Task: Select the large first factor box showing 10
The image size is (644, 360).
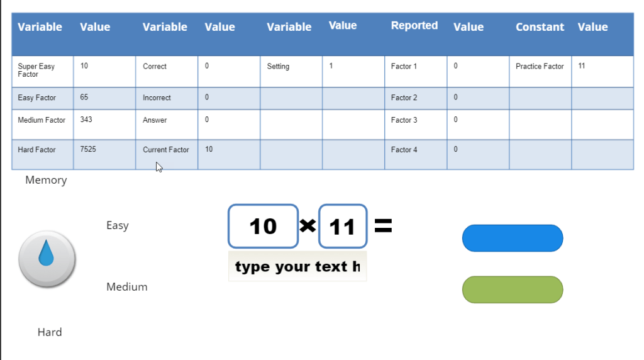Action: pos(263,226)
